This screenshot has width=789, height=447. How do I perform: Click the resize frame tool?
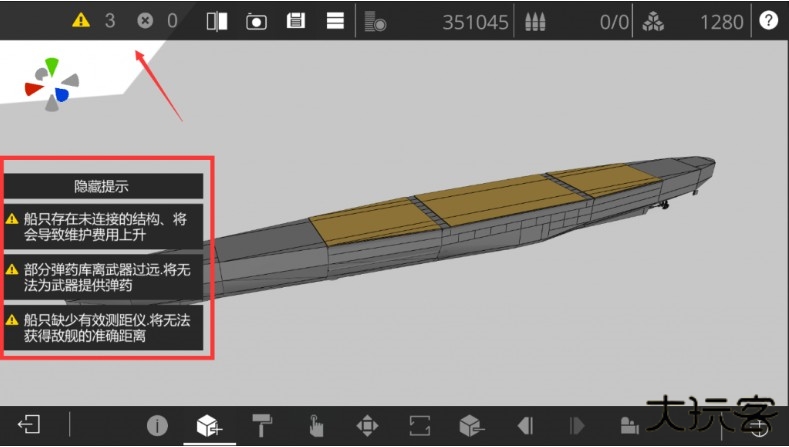point(420,425)
